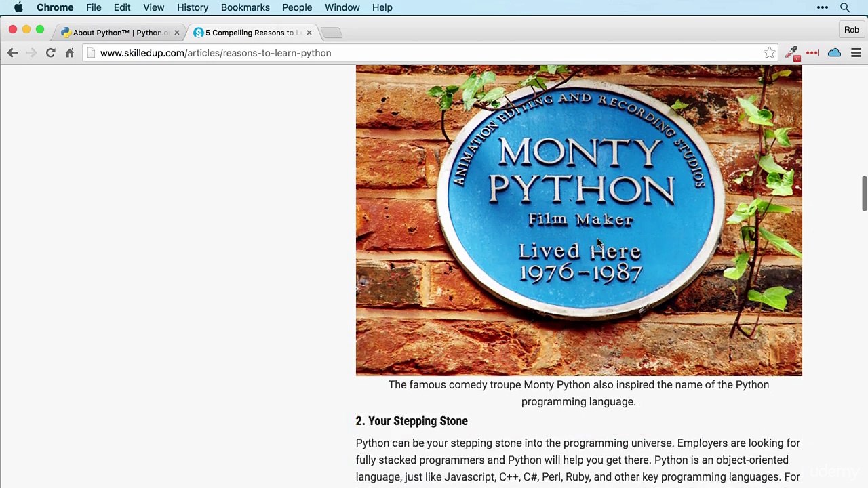Screen dimensions: 868x488
Task: Open the Help menu
Action: click(382, 7)
